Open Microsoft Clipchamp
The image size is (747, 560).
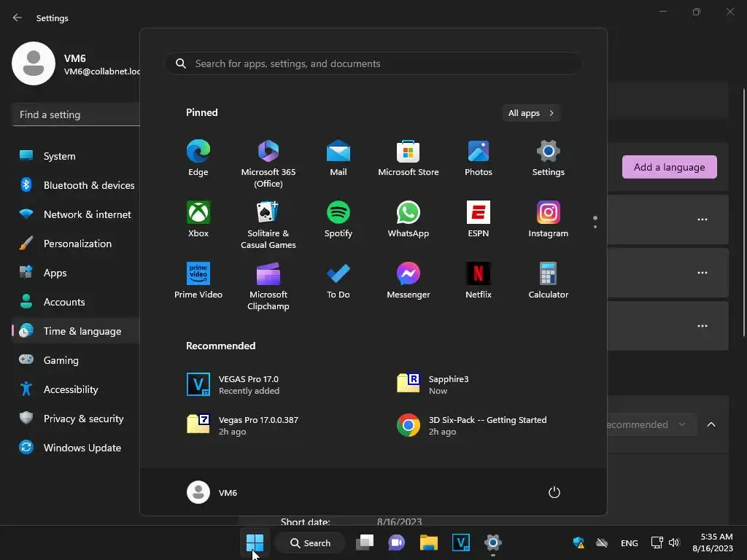click(268, 286)
